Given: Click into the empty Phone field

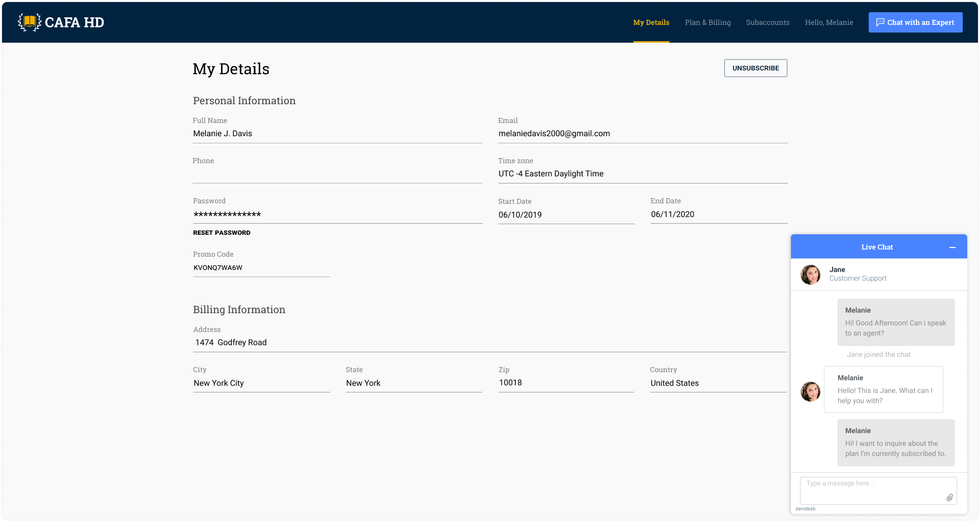Looking at the screenshot, I should tap(337, 174).
